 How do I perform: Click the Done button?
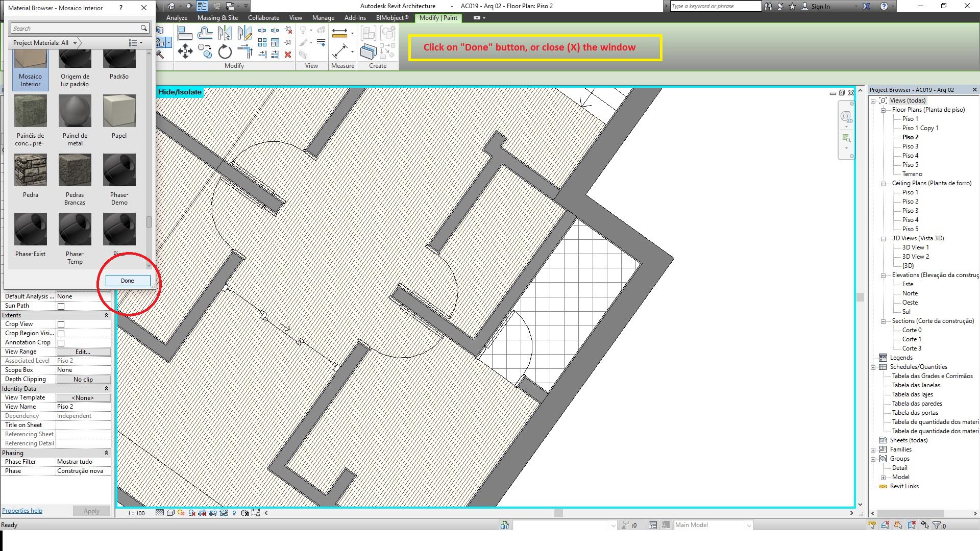coord(128,281)
